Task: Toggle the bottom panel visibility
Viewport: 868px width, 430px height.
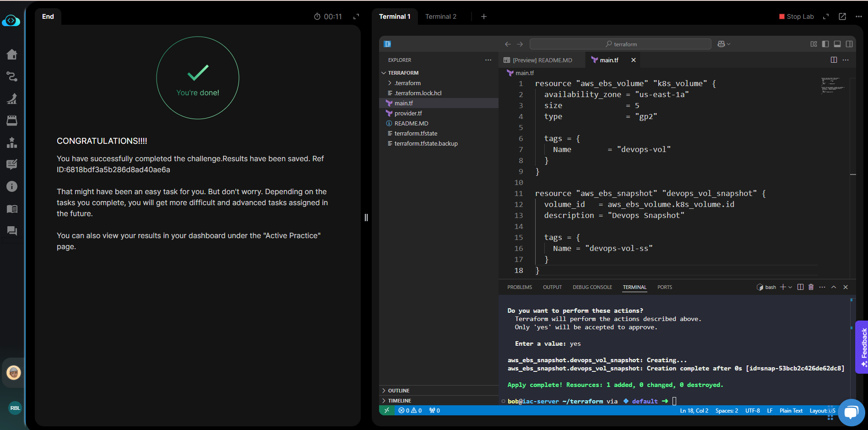Action: coord(837,44)
